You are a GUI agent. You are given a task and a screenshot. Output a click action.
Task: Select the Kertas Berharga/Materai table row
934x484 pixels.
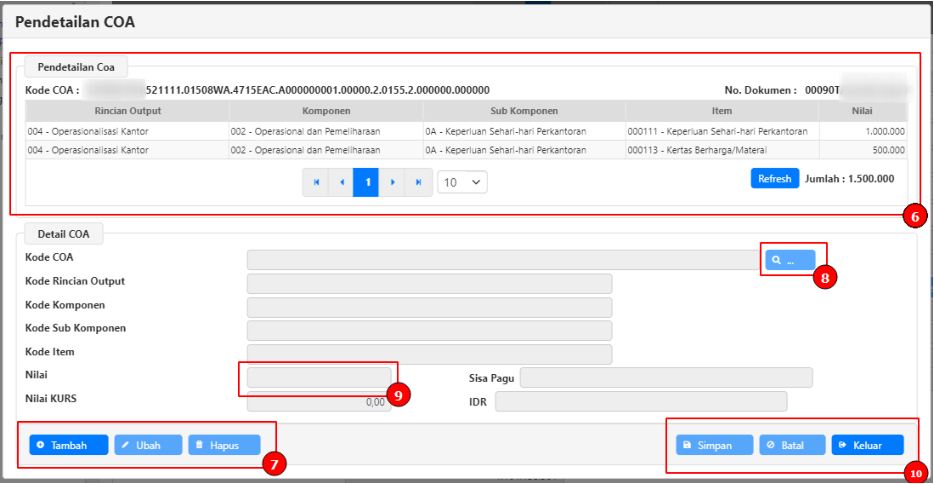[465, 150]
